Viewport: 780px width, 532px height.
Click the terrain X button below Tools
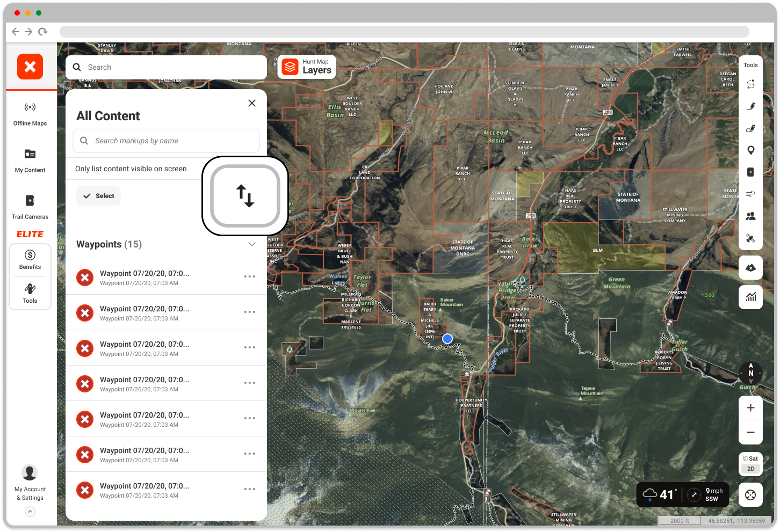point(751,267)
